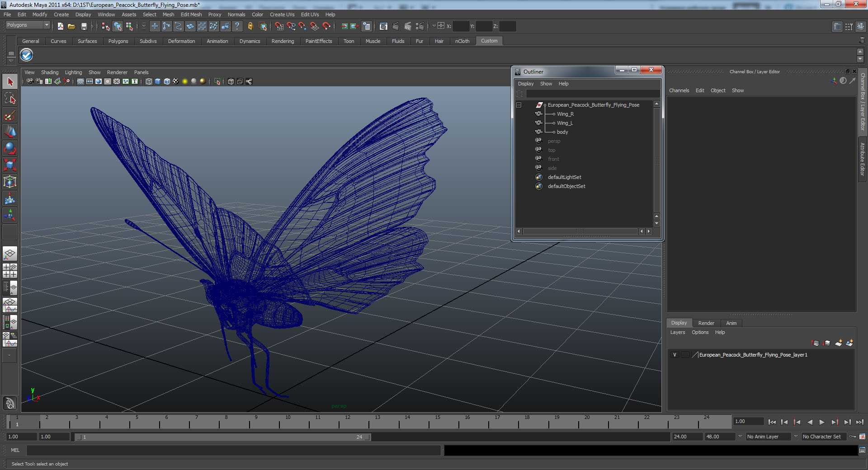Click the range slider bar
The width and height of the screenshot is (868, 470).
pos(222,437)
